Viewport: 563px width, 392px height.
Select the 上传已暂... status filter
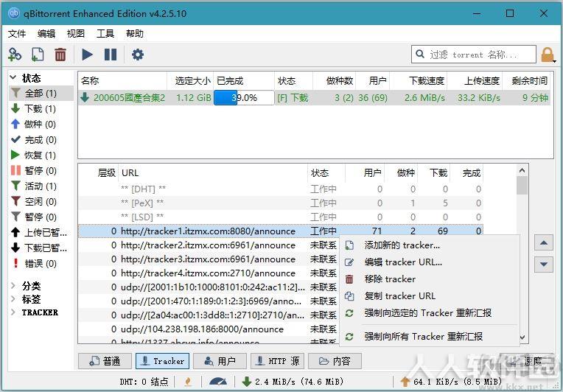click(x=41, y=233)
